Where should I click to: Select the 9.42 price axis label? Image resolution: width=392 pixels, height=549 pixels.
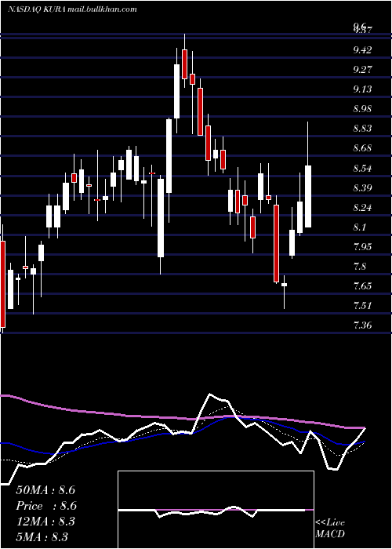[362, 50]
